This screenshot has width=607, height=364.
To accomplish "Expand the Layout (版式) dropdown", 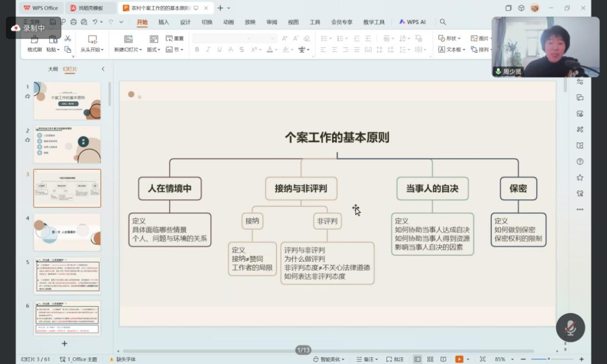I will [153, 49].
